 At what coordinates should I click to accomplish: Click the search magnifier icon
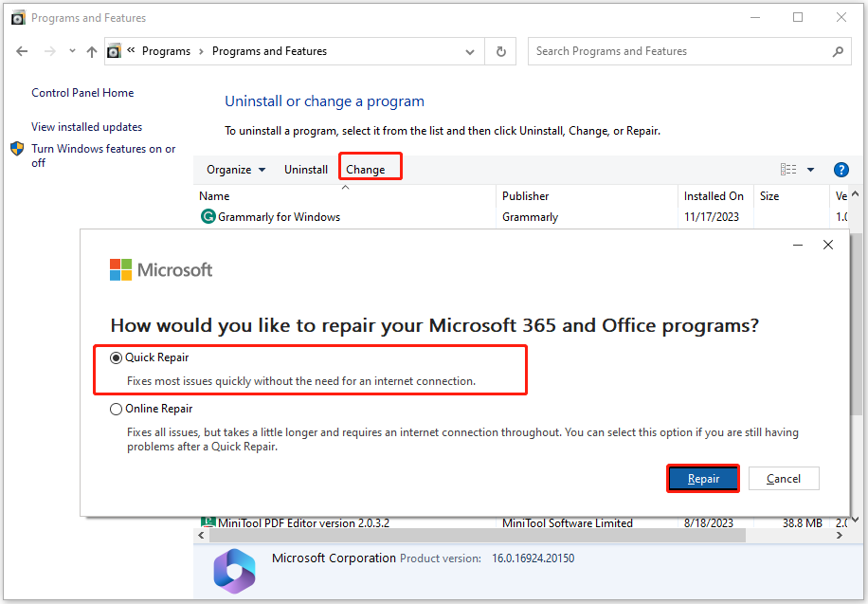click(838, 51)
